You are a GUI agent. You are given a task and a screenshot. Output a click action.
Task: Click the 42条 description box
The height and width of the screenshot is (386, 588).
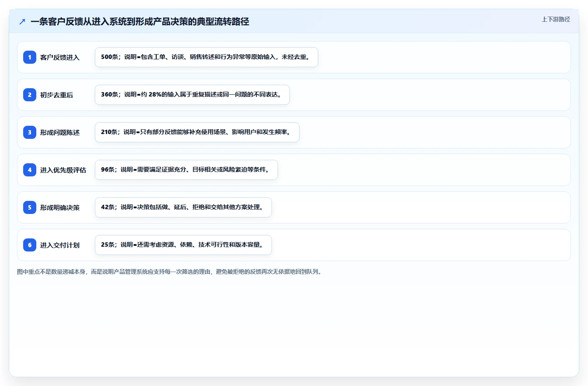click(x=183, y=207)
